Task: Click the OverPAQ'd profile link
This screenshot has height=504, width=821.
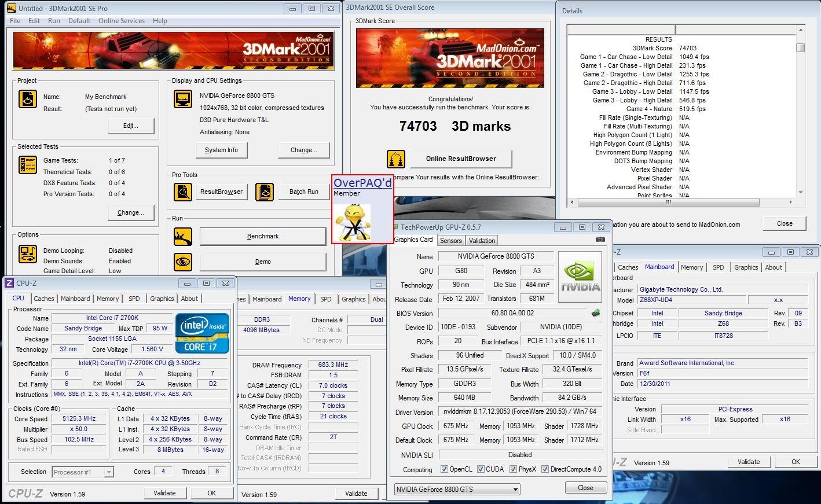Action: (362, 183)
